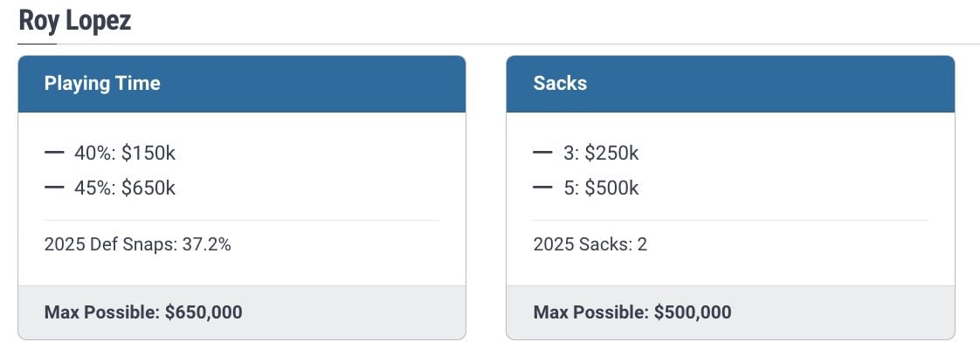Click the divider line inside Sacks card
980x349 pixels.
[x=730, y=221]
